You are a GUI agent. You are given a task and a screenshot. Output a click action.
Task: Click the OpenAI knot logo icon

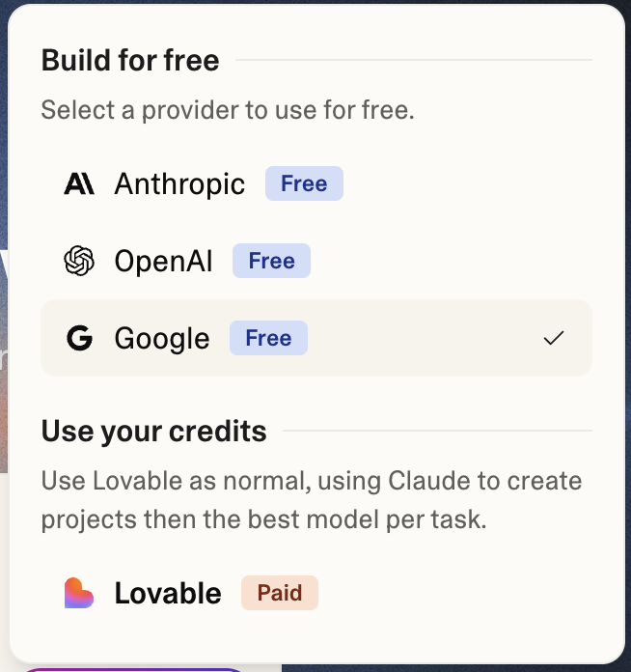[x=79, y=261]
